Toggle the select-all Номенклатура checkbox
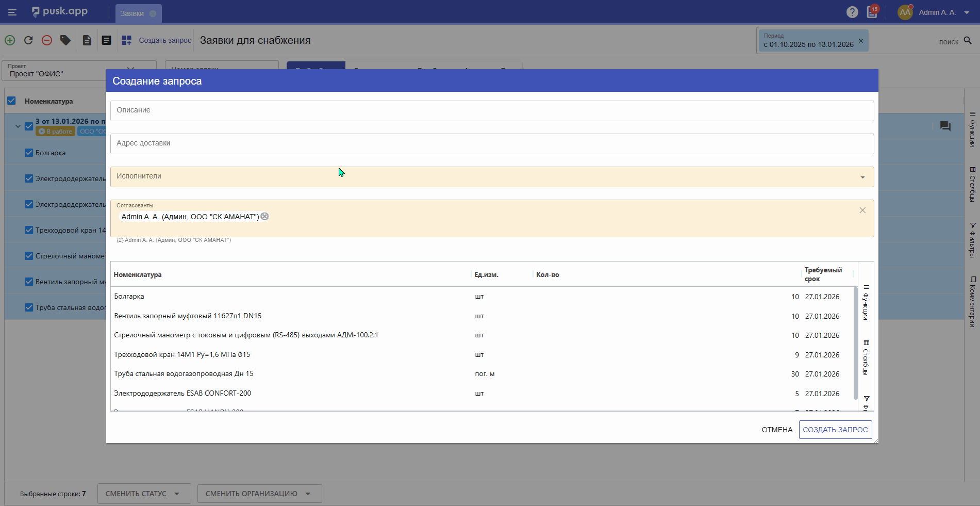The image size is (980, 506). click(x=11, y=101)
